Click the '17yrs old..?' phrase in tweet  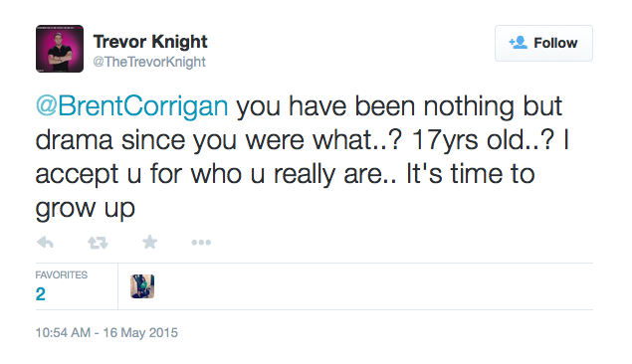[x=483, y=139]
